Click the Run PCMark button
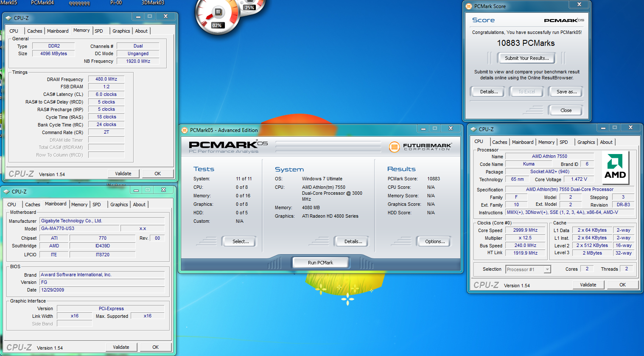 pyautogui.click(x=320, y=263)
